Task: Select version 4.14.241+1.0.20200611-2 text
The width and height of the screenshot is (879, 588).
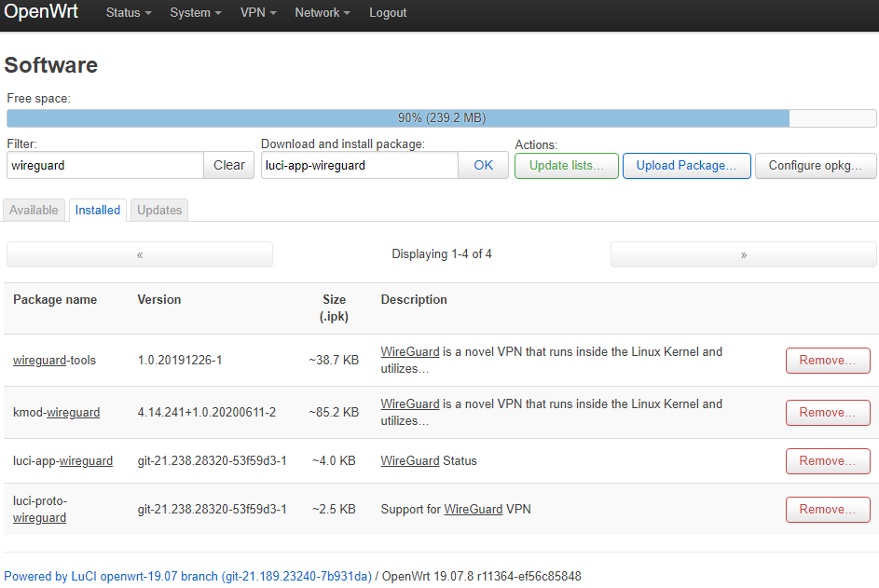Action: click(x=207, y=413)
